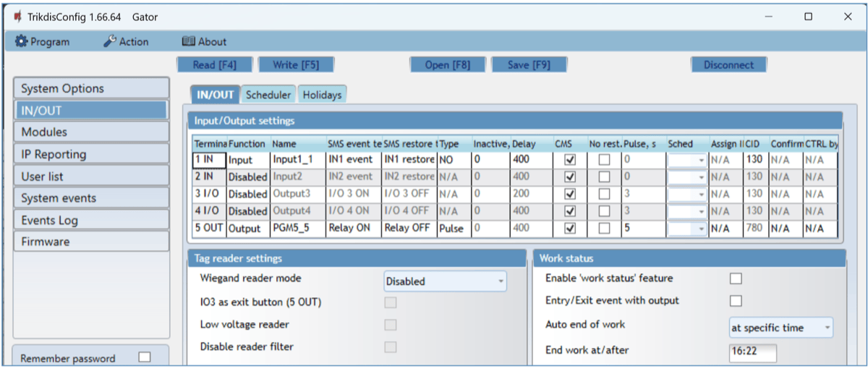Expand Sched dropdown for 5 OUT row

click(x=701, y=229)
